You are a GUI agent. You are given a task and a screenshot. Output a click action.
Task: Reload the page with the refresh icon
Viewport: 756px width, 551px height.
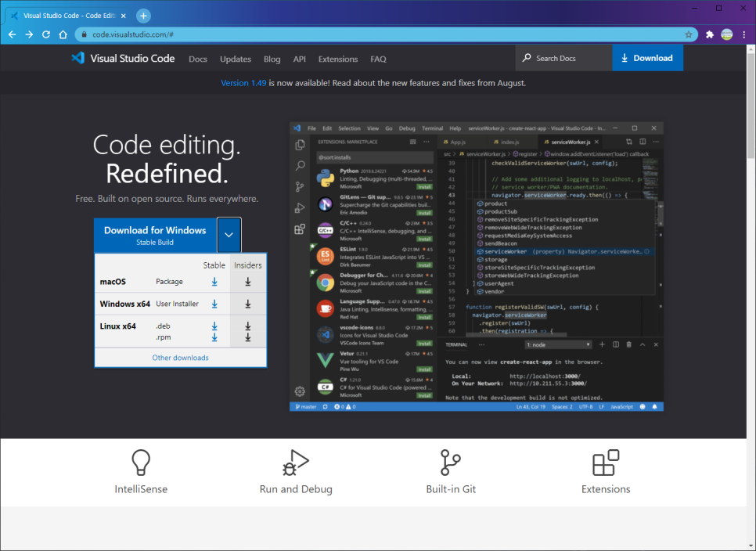tap(46, 34)
